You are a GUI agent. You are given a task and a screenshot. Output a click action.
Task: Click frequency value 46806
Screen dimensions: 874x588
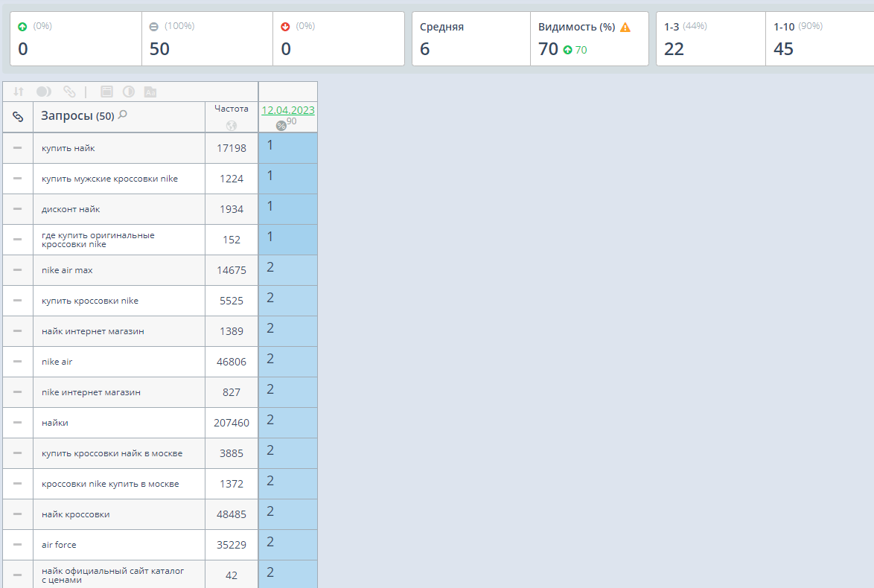click(232, 362)
